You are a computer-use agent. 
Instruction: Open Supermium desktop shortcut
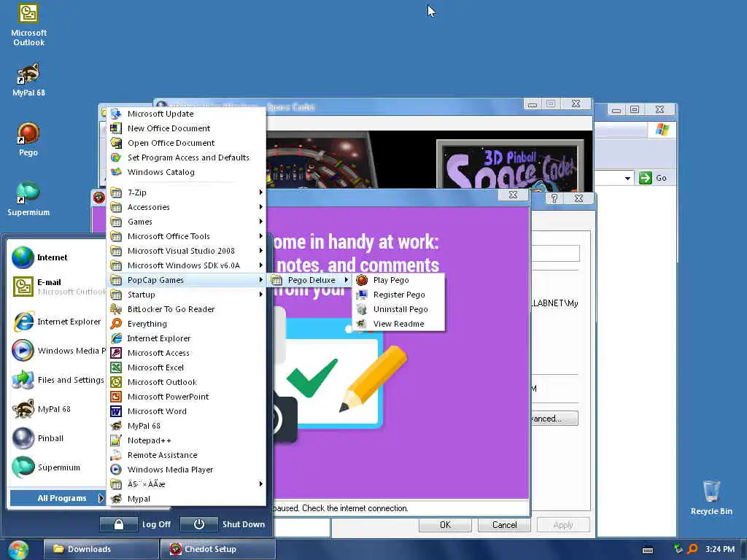28,198
